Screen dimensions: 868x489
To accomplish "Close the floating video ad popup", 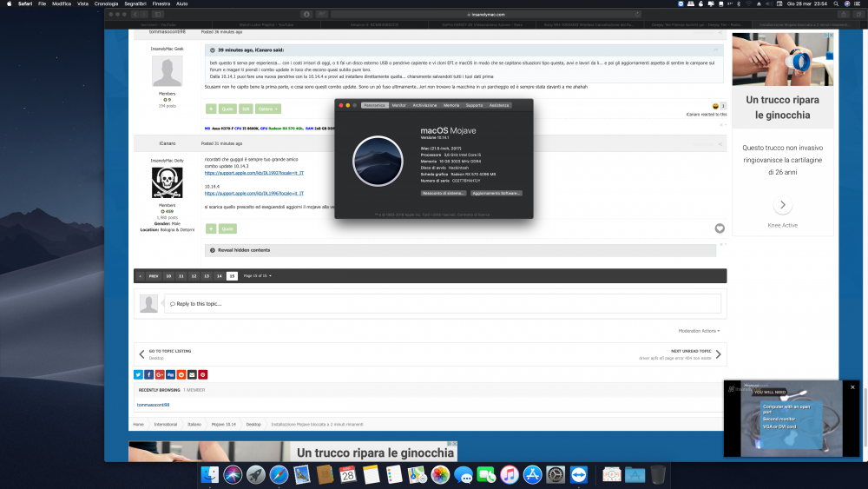I will coord(852,387).
